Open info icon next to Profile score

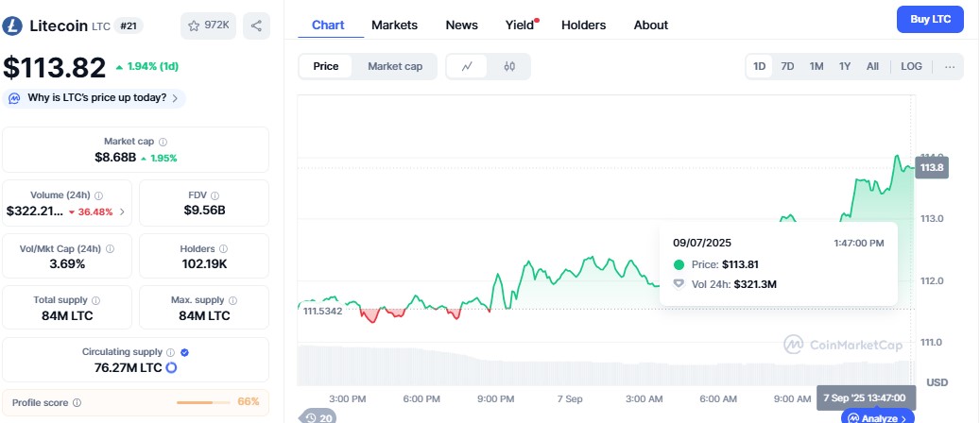pos(77,403)
